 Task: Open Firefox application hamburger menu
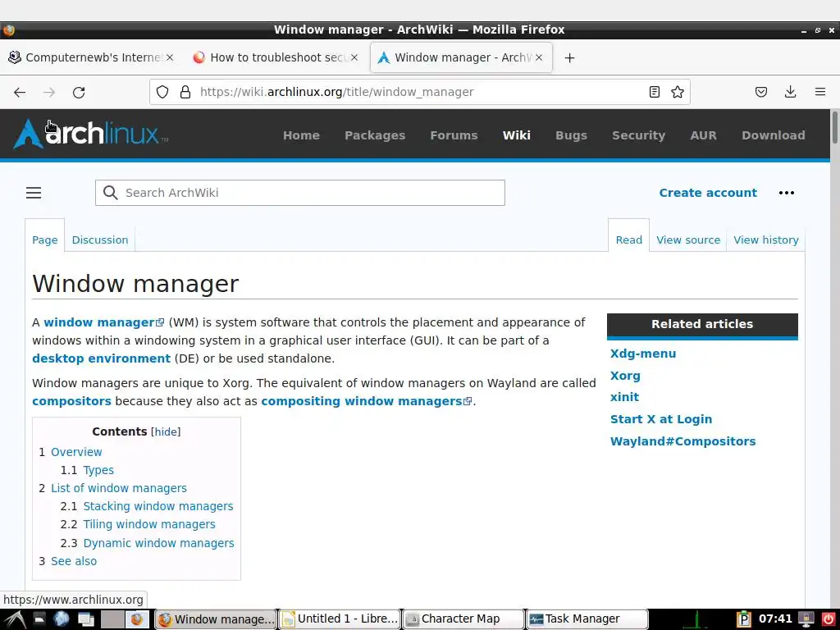pyautogui.click(x=819, y=92)
